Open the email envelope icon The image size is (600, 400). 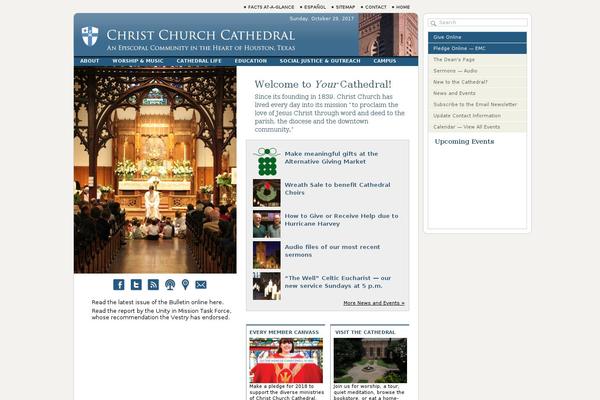coord(201,284)
